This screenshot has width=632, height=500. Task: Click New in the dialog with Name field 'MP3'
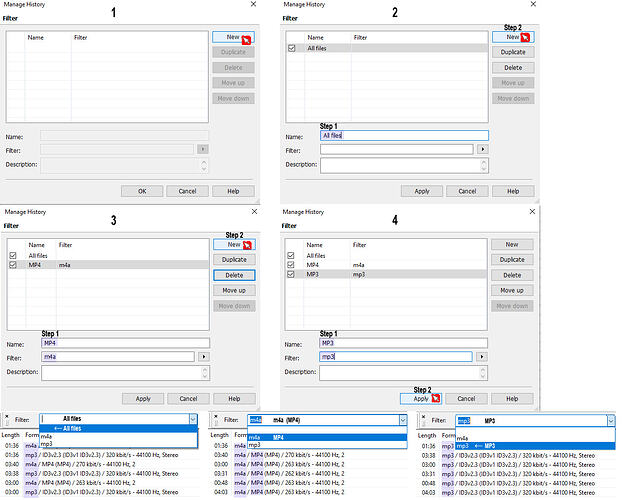click(512, 245)
